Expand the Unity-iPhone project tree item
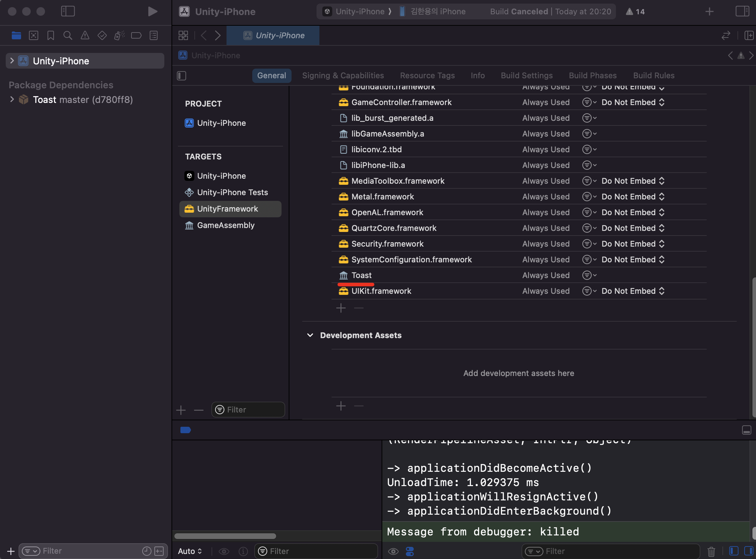The width and height of the screenshot is (756, 559). [12, 61]
